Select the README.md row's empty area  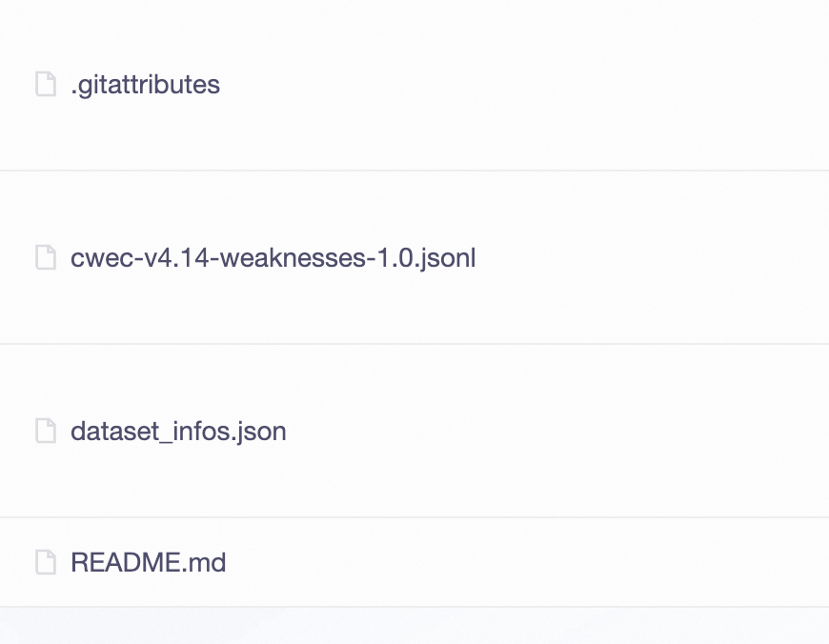click(572, 562)
